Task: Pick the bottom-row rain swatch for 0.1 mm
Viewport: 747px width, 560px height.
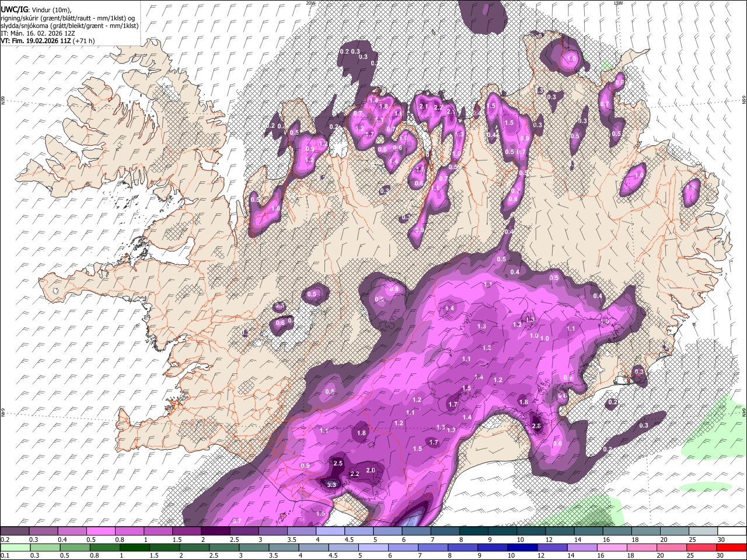Action: tap(15, 547)
